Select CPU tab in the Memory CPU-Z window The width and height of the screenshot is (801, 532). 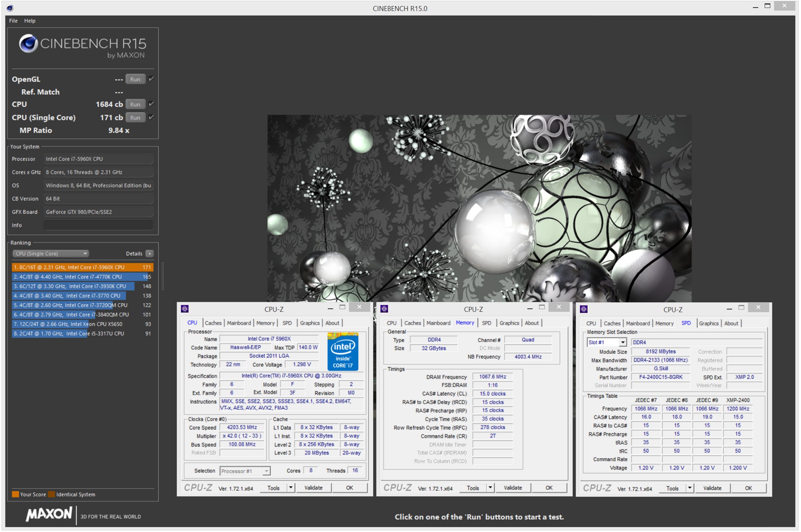click(392, 323)
